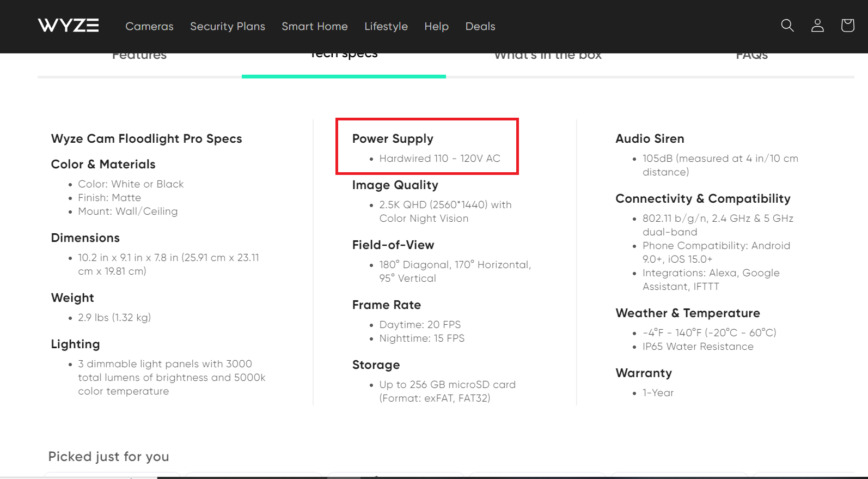This screenshot has width=868, height=479.
Task: Click 'Color: White or Black' text
Action: click(131, 184)
